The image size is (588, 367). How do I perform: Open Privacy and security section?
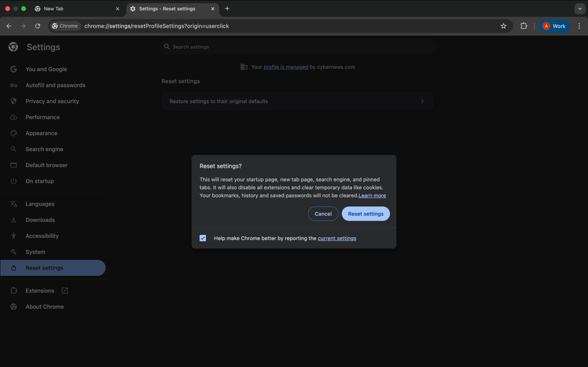click(52, 101)
